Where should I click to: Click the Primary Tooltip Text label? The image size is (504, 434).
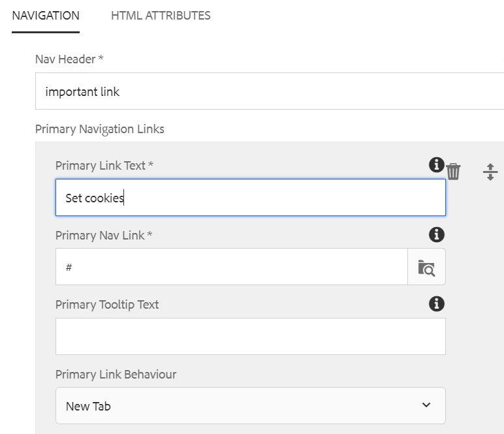[x=107, y=305]
